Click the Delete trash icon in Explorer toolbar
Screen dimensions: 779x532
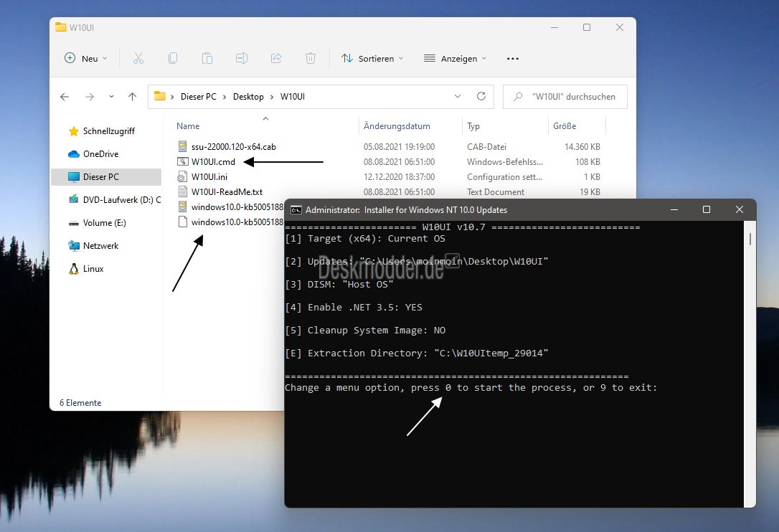[311, 59]
